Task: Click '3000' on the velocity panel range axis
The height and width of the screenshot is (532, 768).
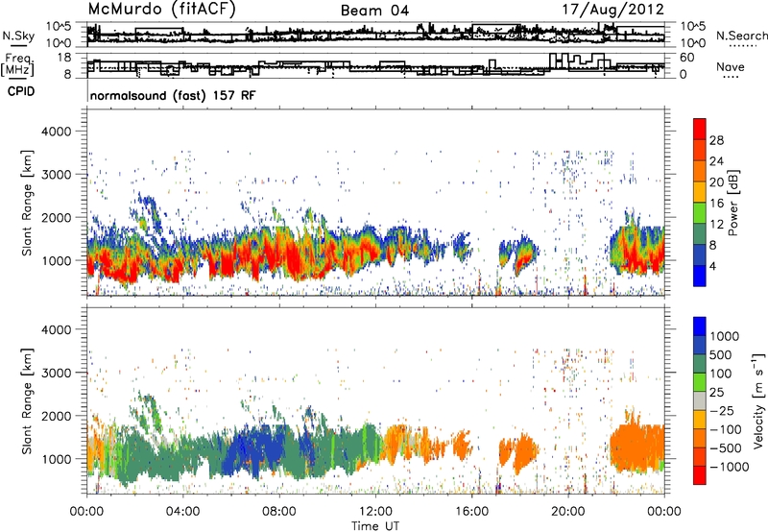Action: tap(56, 373)
